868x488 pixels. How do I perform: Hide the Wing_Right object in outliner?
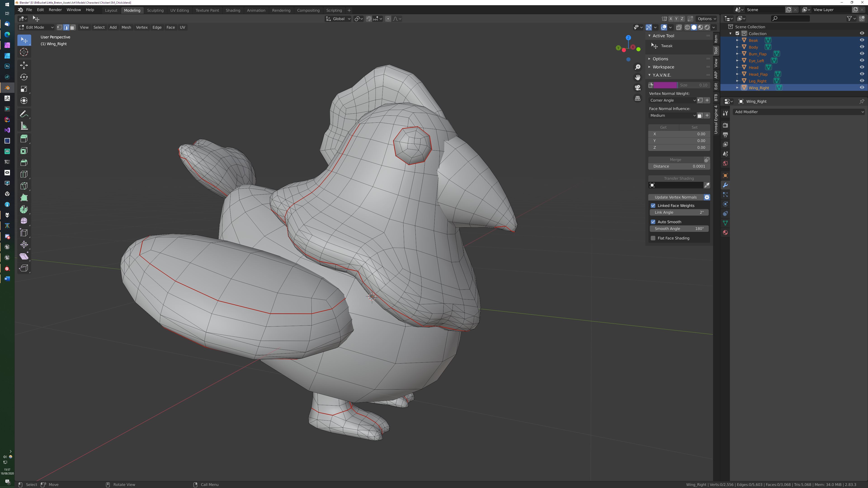point(862,88)
